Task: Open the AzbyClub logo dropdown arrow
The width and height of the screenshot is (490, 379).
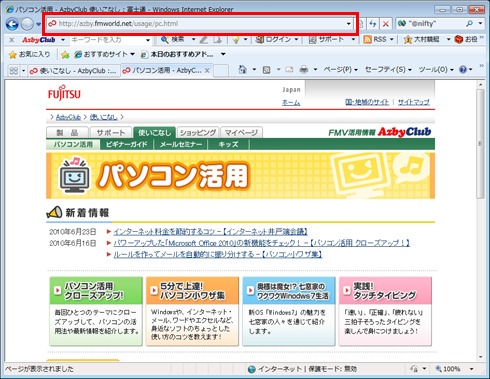Action: (63, 40)
